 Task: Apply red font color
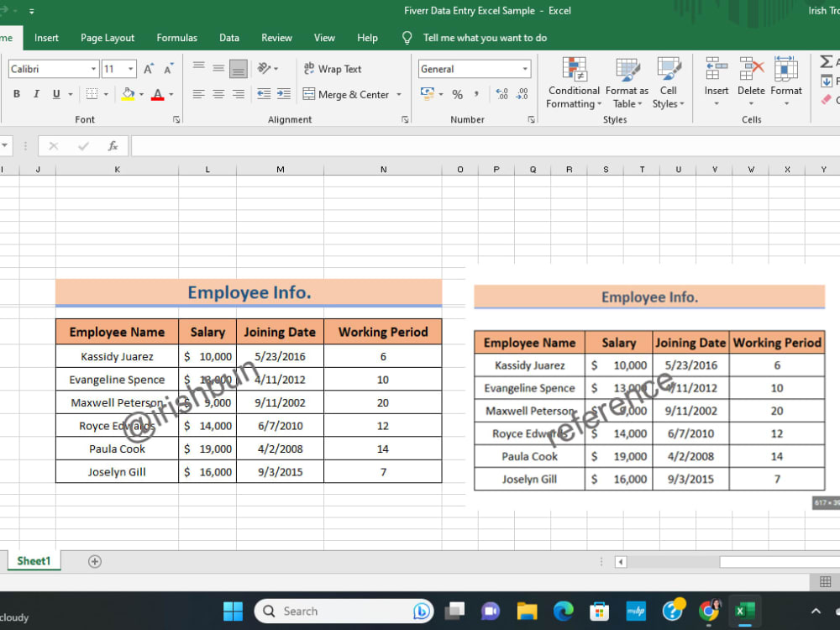(158, 94)
